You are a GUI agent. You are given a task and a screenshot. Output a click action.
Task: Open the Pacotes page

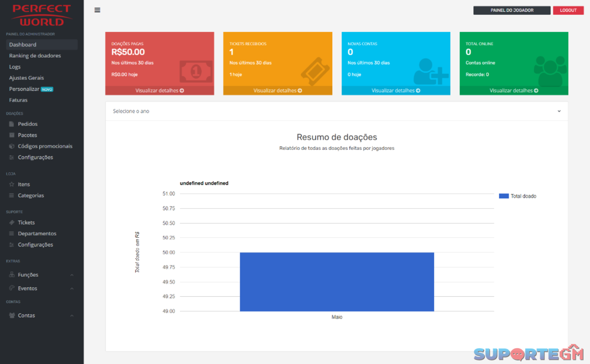click(x=27, y=135)
